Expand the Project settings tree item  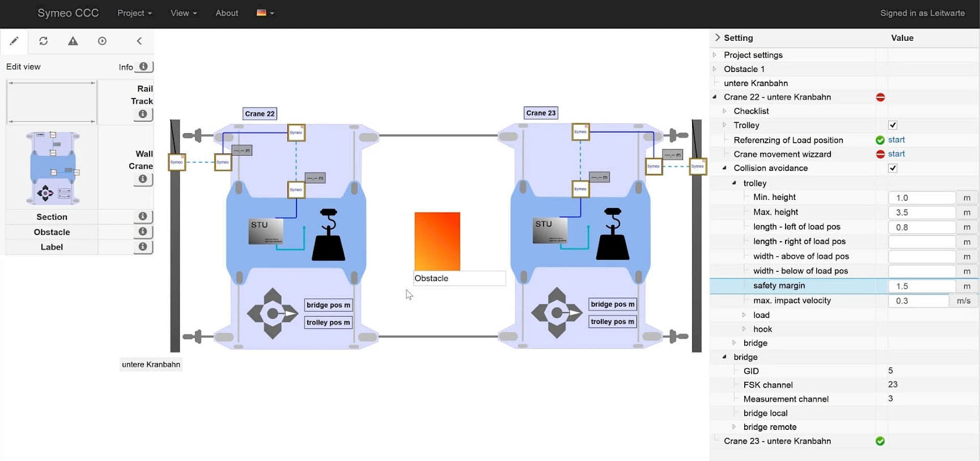click(714, 55)
